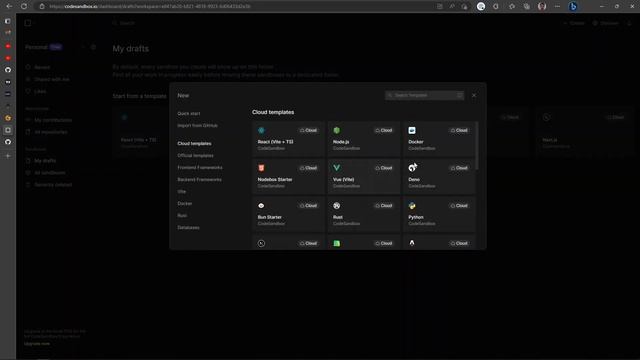Screen dimensions: 640x360
Task: Open the Vite category in the dialog menu
Action: pos(182,191)
